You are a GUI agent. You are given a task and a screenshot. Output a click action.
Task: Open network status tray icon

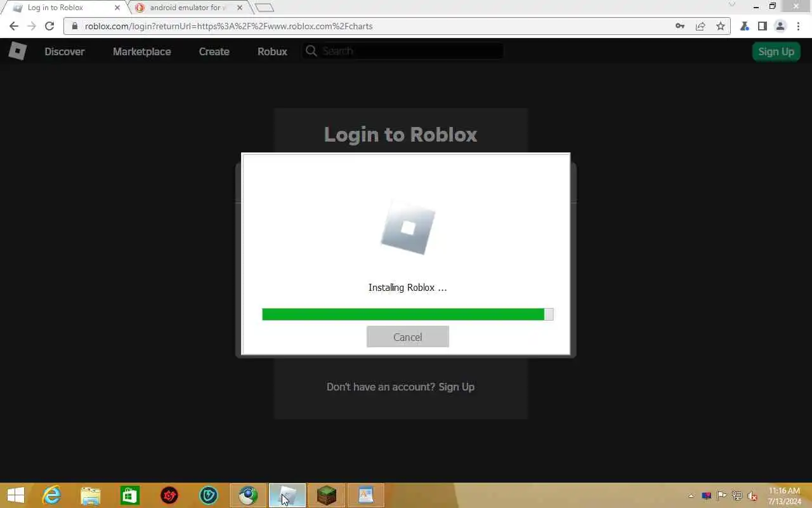(x=737, y=496)
